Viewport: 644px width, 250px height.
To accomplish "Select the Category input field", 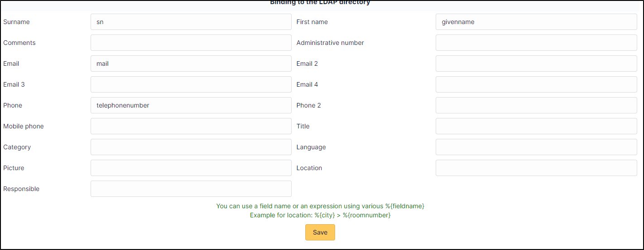I will [x=191, y=147].
